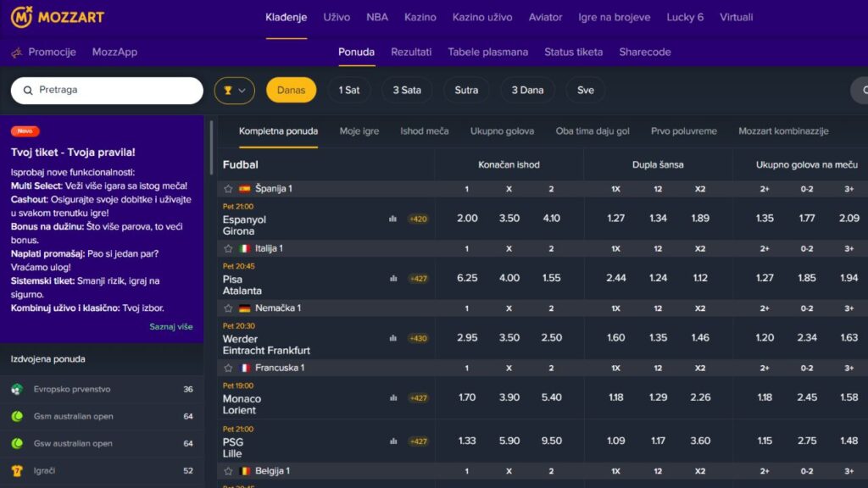Open the Kazino uživo menu item
Image resolution: width=868 pixels, height=488 pixels.
tap(482, 17)
